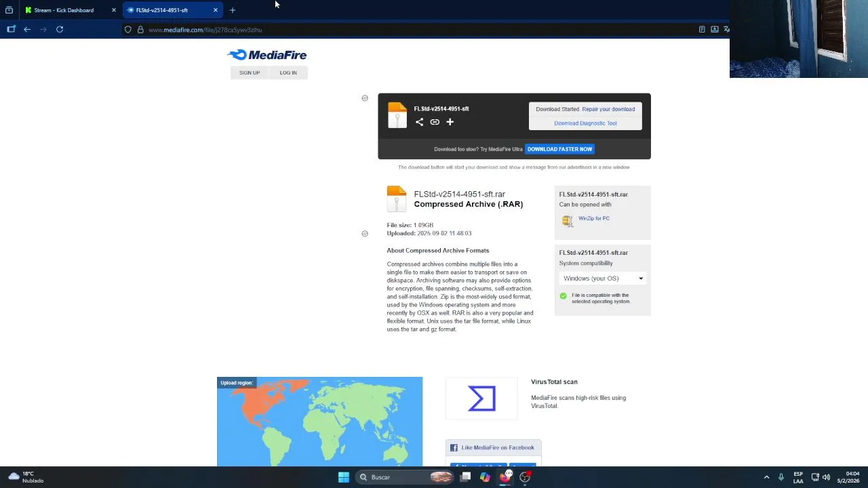The width and height of the screenshot is (868, 488).
Task: Open reader view icon in toolbar
Action: click(702, 29)
